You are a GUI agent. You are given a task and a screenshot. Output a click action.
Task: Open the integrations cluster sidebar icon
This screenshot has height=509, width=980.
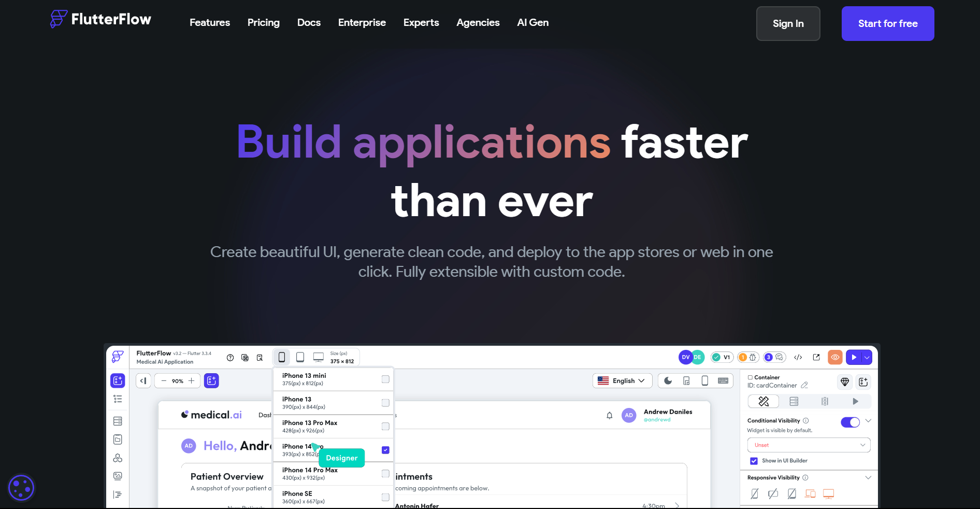[x=118, y=458]
